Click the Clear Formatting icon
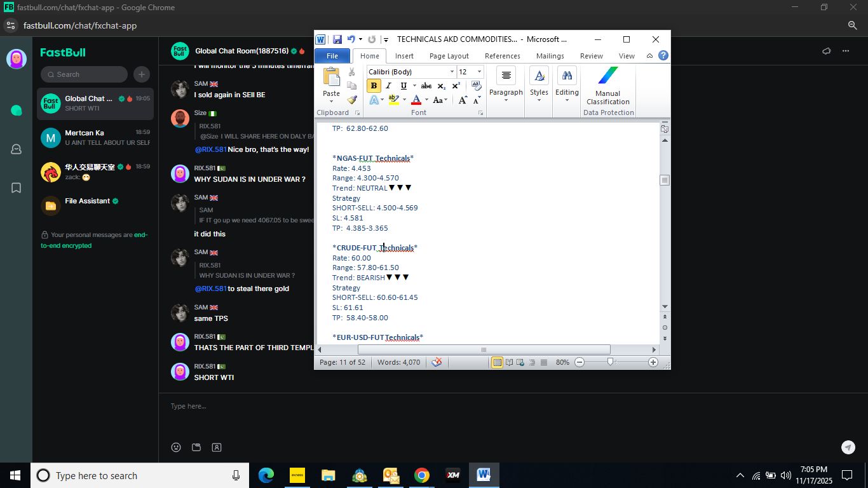868x488 pixels. tap(477, 86)
